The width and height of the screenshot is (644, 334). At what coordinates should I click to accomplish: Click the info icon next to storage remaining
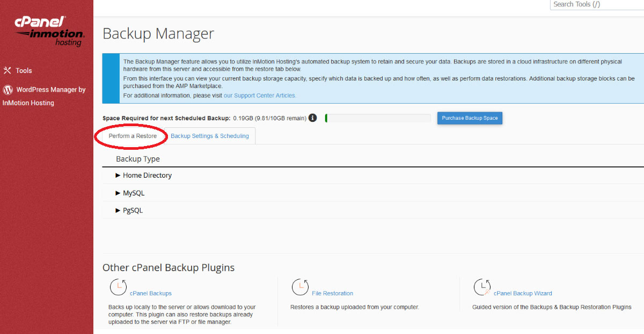point(313,118)
